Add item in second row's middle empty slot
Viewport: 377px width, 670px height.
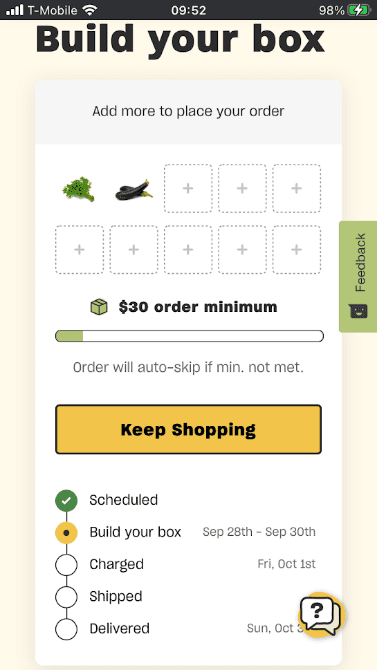[188, 250]
